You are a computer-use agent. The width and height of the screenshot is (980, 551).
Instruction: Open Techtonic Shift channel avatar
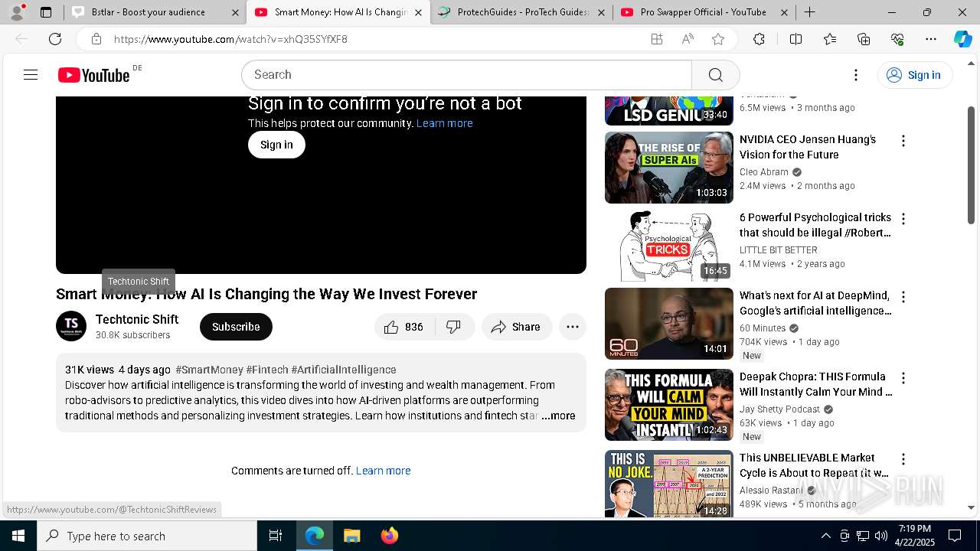[71, 327]
